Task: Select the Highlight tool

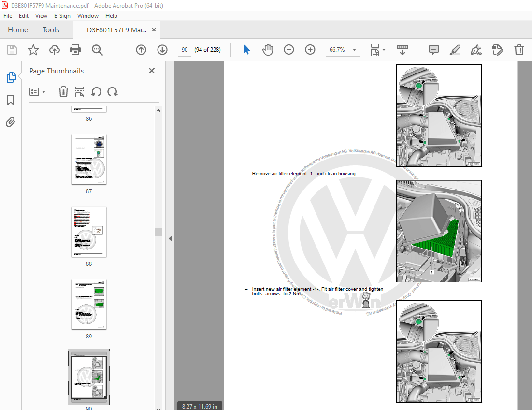Action: coord(455,50)
